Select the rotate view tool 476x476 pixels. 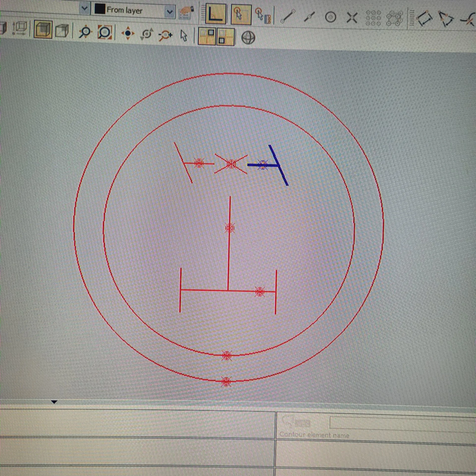pos(147,34)
